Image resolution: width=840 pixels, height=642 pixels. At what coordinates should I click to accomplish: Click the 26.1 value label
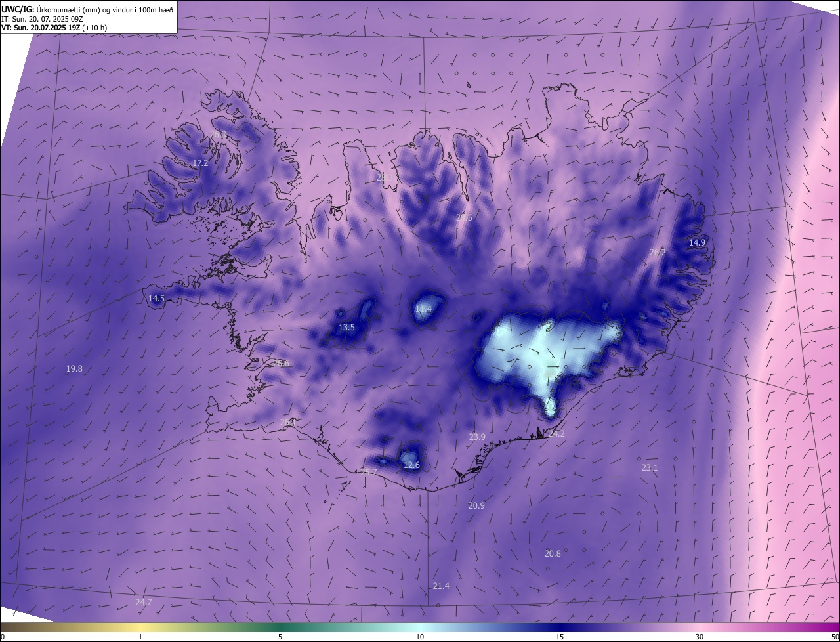288,423
